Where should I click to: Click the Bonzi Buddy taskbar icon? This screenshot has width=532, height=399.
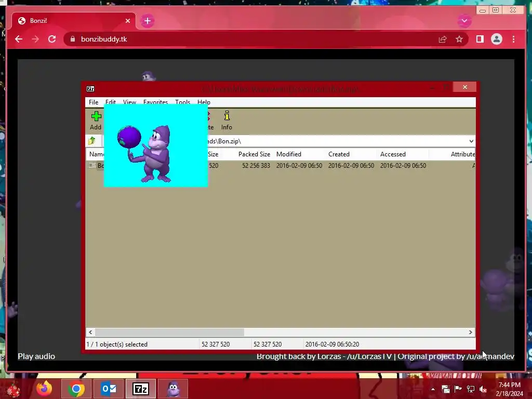pyautogui.click(x=174, y=389)
